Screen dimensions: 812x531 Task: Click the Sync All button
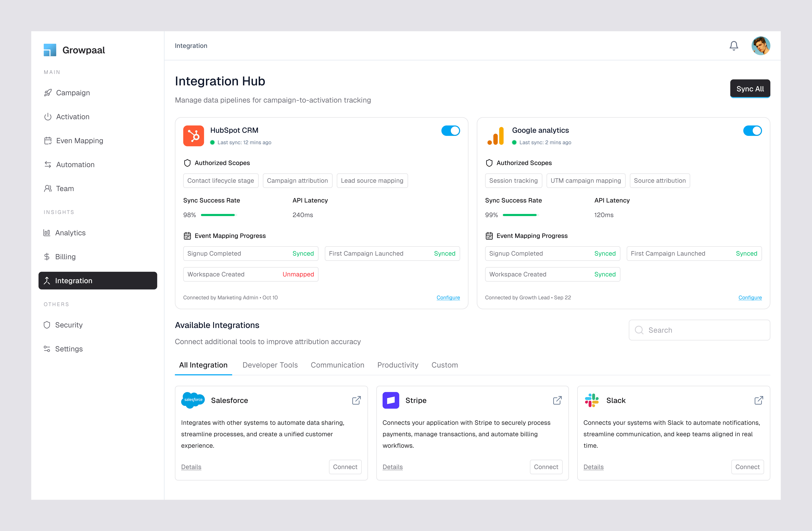point(750,89)
